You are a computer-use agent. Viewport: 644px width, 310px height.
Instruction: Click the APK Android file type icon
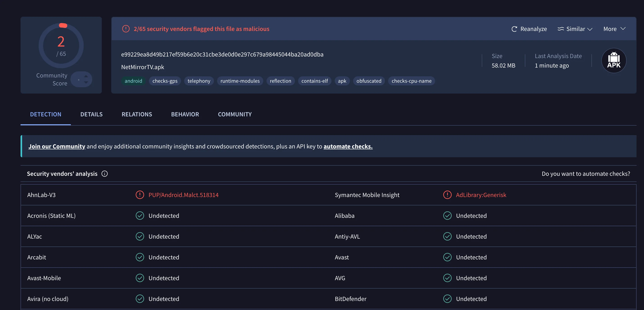click(614, 60)
